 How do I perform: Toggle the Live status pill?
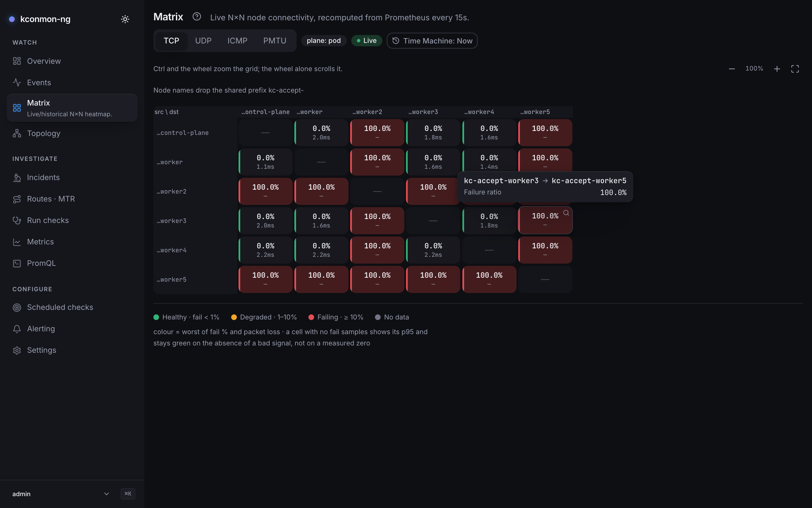367,41
